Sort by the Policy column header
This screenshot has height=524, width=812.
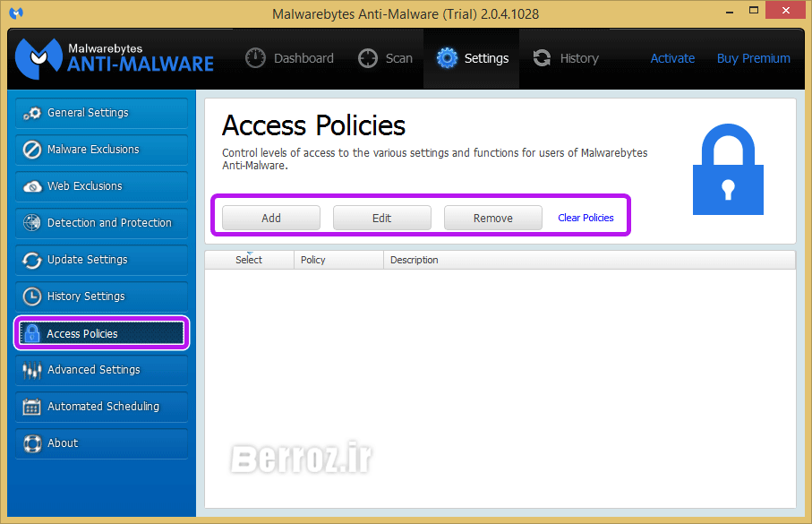point(338,260)
